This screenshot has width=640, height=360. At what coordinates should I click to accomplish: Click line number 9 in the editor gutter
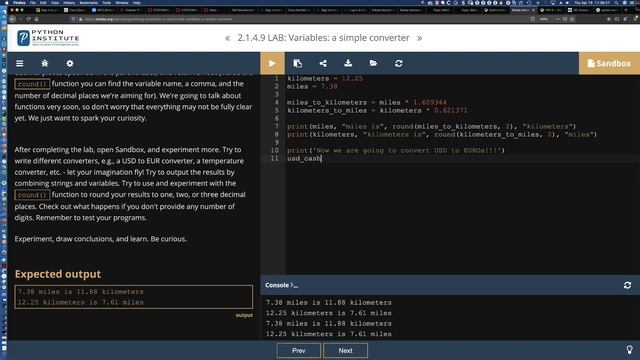[276, 142]
